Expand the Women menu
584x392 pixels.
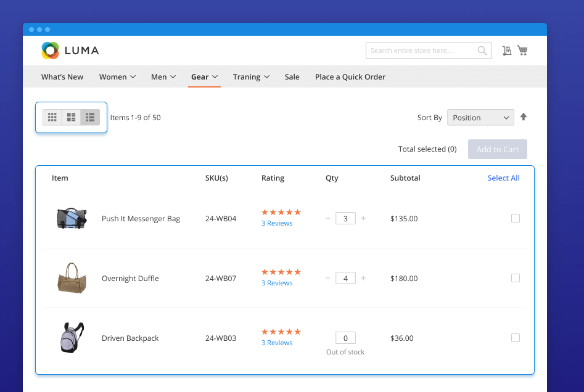(x=117, y=77)
